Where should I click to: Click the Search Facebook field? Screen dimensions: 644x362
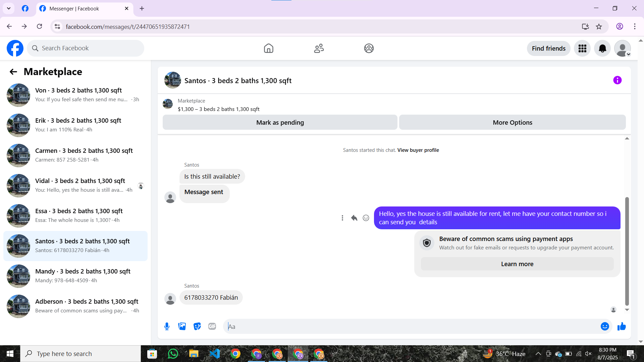86,48
